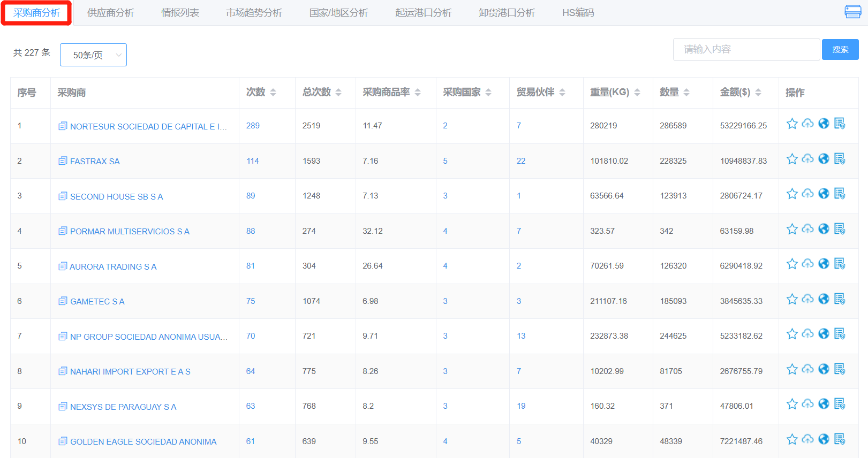
Task: Open the 情报列表 tab
Action: tap(180, 13)
